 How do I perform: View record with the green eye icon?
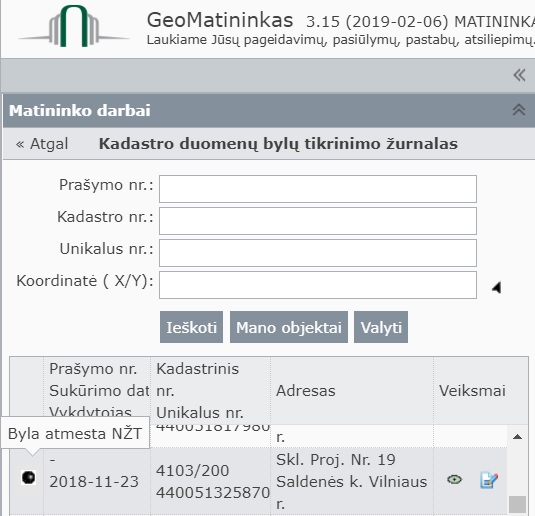click(454, 479)
